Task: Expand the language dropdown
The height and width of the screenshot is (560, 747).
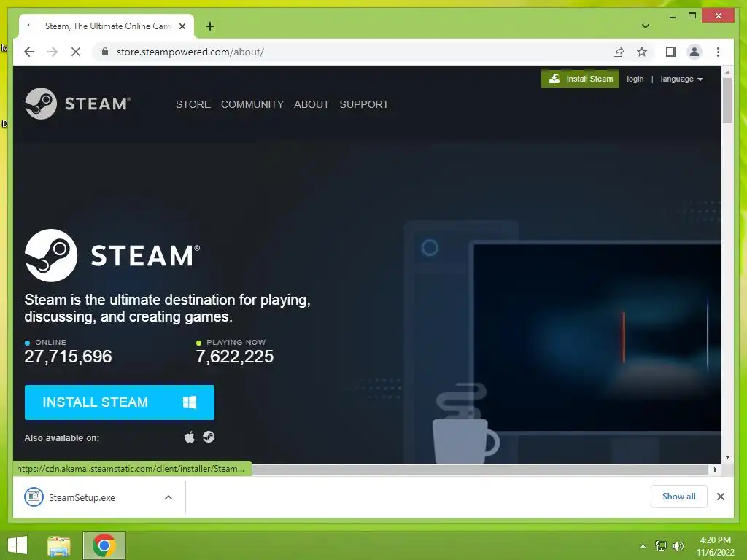Action: (x=681, y=79)
